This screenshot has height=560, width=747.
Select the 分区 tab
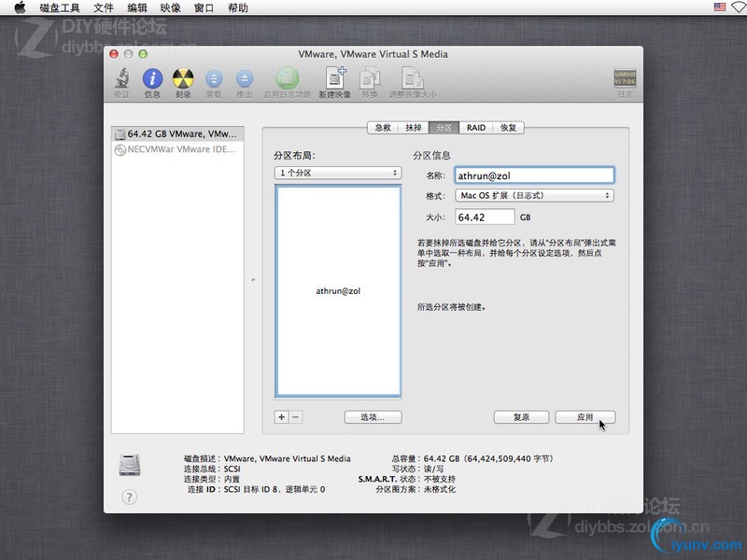[x=444, y=128]
